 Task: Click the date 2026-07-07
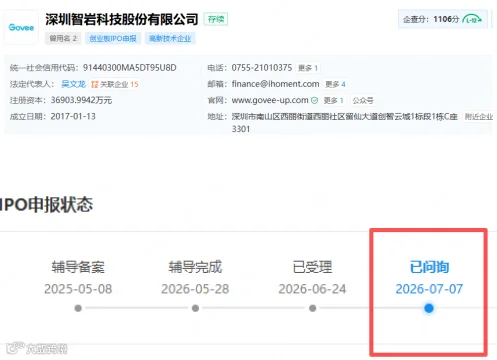(x=429, y=289)
